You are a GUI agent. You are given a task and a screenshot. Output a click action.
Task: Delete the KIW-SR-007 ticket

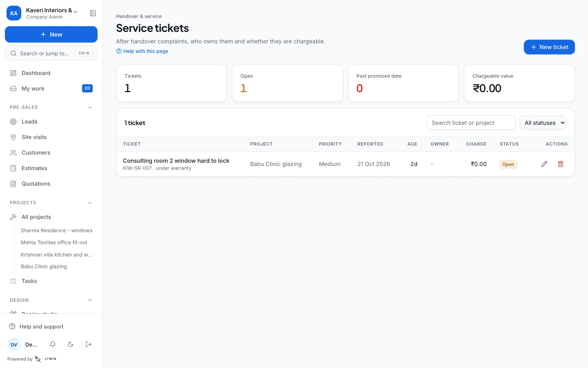pos(561,164)
